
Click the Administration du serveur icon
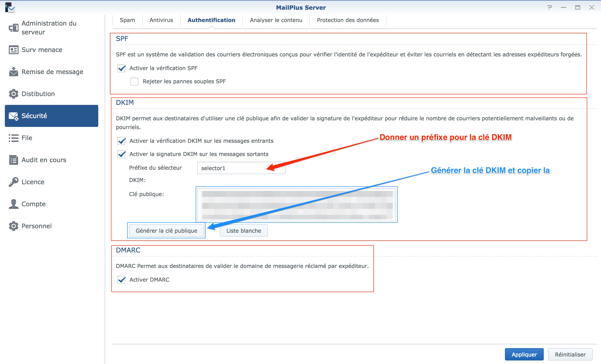(14, 28)
